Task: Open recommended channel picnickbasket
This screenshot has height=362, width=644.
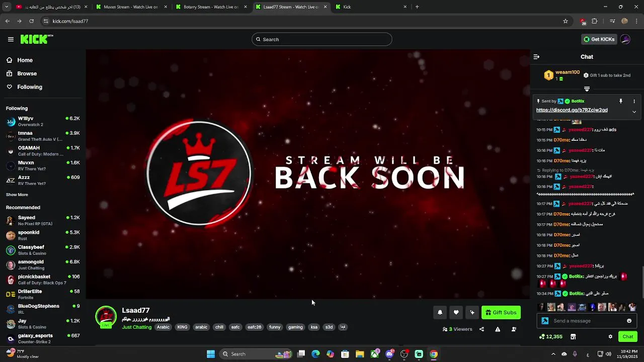Action: [x=43, y=279]
